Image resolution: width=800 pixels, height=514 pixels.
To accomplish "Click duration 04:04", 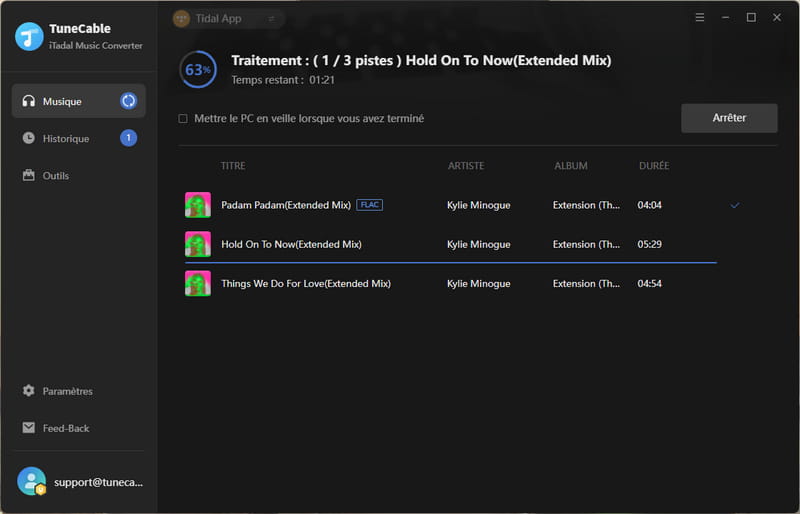I will click(649, 205).
